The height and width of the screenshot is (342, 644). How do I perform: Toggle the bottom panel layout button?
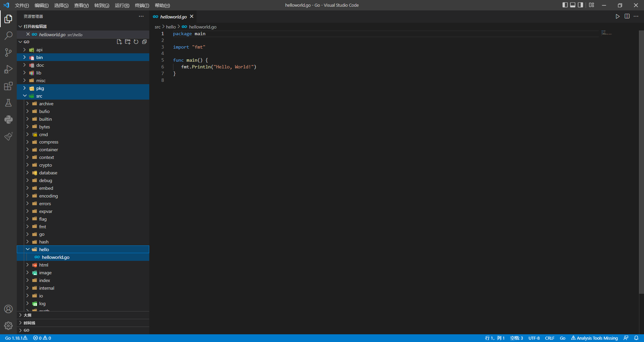(573, 5)
